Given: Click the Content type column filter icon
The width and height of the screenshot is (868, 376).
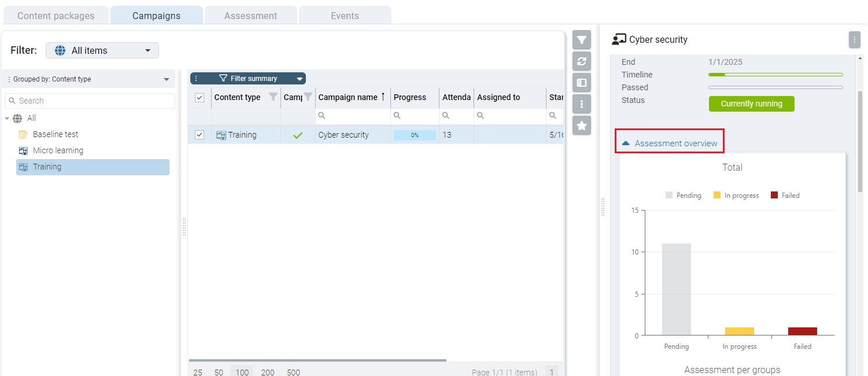Looking at the screenshot, I should click(273, 97).
